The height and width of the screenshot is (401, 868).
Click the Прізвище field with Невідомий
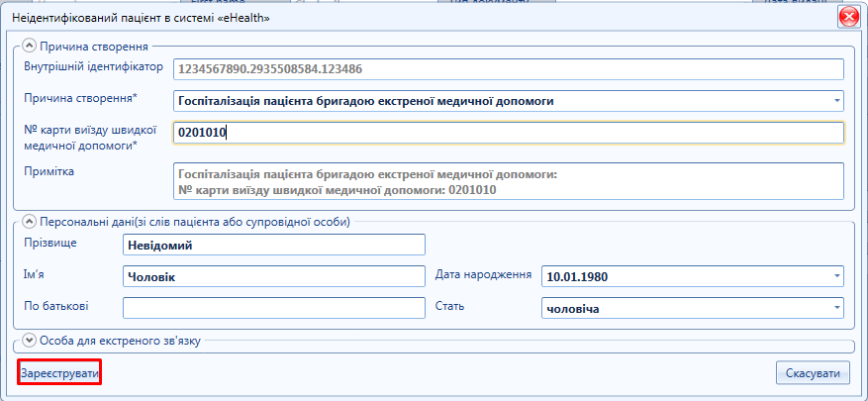pos(274,245)
